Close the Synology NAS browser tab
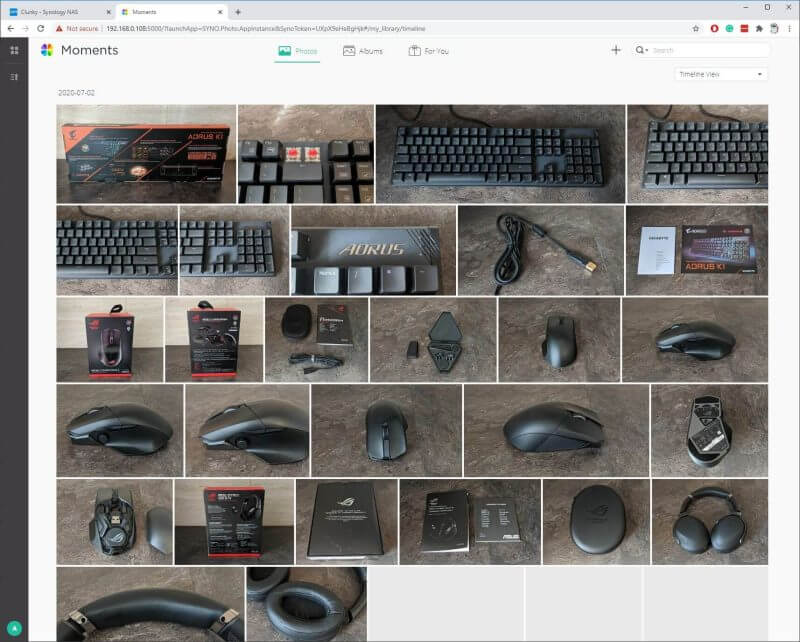This screenshot has height=642, width=800. click(108, 12)
